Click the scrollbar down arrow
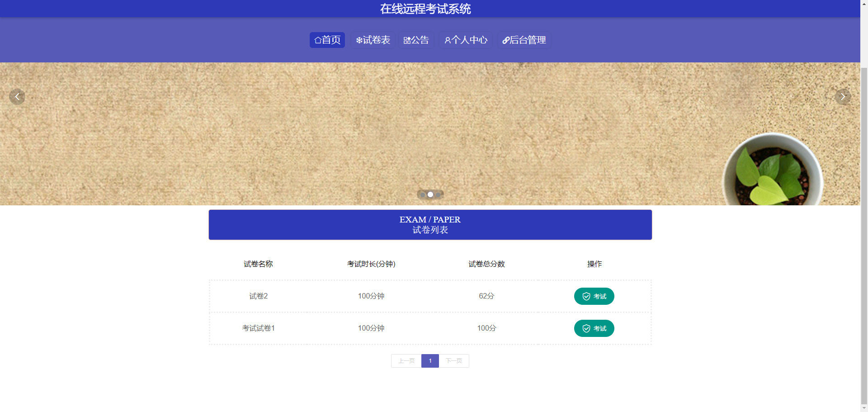Screen dimensions: 868x412 tap(864, 408)
